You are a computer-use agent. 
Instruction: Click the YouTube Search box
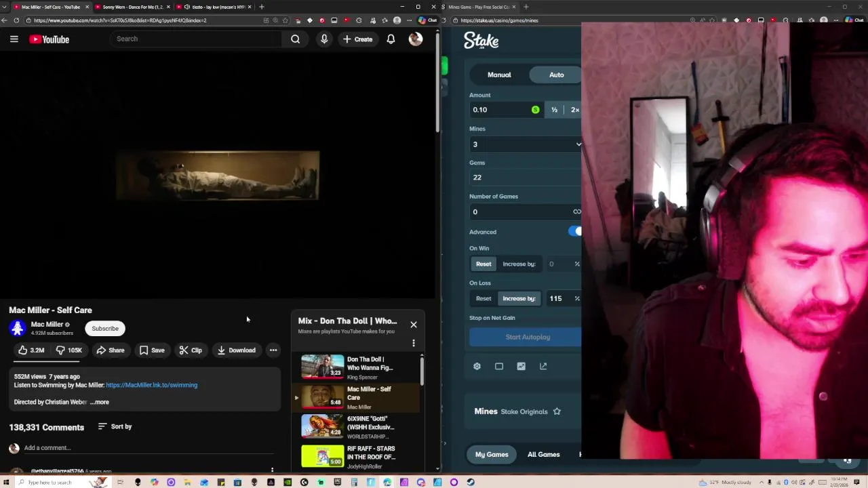(x=197, y=39)
